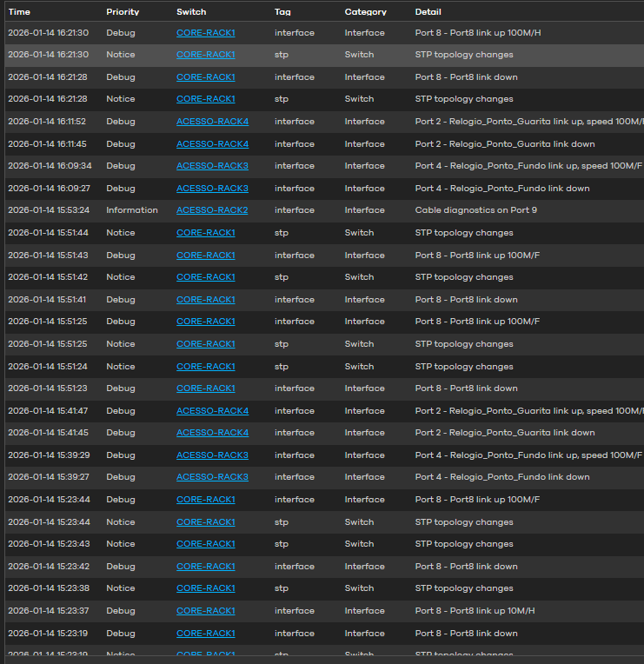Select timestamp 2026-01-14 16:11:52
Screen dimensions: 644x664
coord(47,122)
